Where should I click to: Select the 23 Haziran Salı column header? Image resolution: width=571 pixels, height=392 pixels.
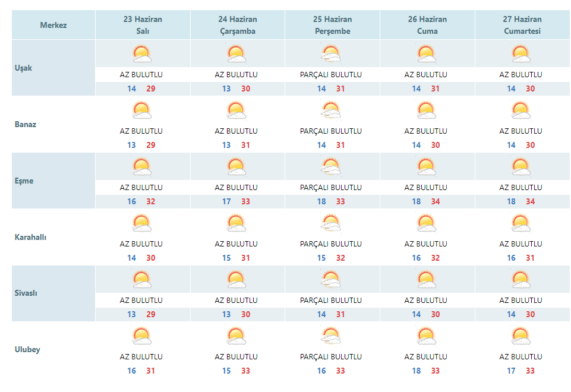143,25
